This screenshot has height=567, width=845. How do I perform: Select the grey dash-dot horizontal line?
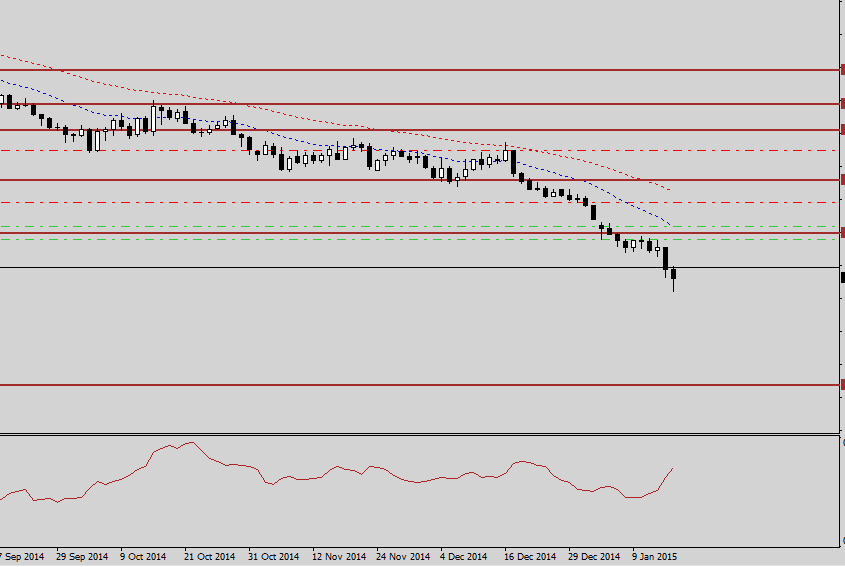pos(300,239)
